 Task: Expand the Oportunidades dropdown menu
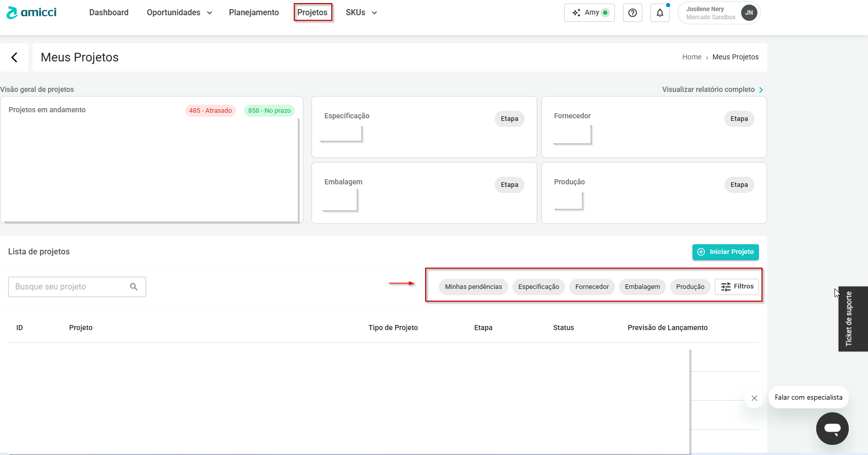click(x=179, y=13)
